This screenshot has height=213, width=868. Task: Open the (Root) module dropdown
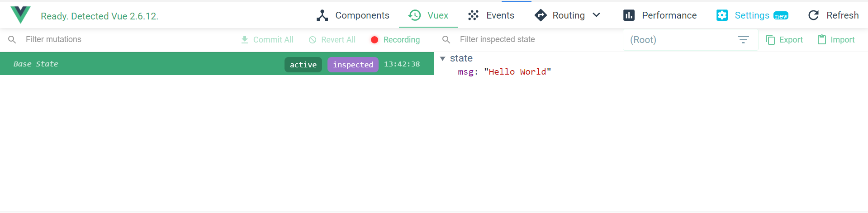tap(690, 40)
